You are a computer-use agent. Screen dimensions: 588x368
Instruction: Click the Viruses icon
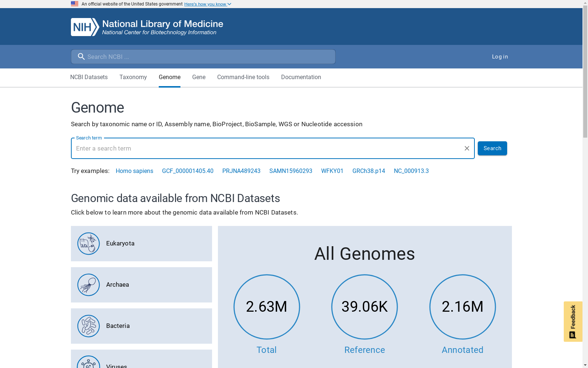tap(89, 362)
